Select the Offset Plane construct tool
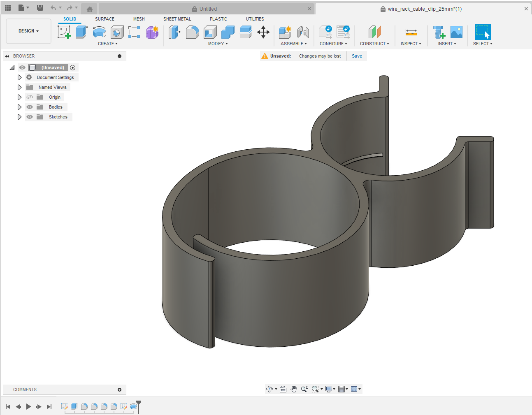The width and height of the screenshot is (532, 415). (374, 32)
